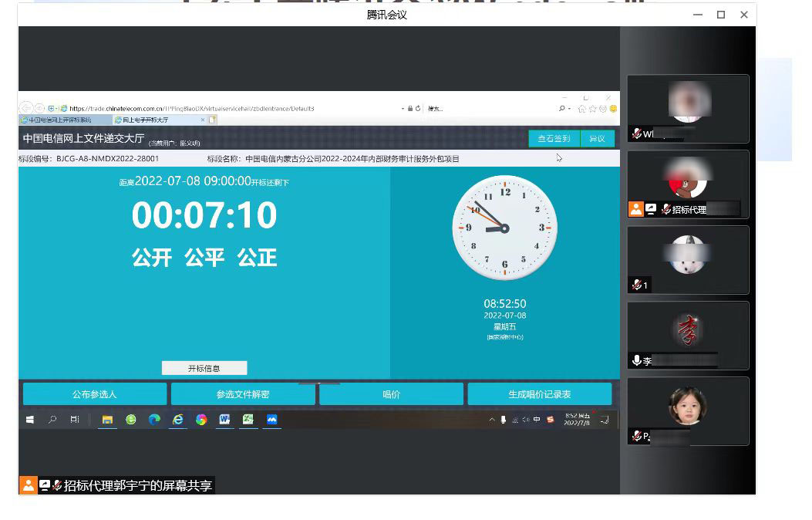
Task: Open the Windows Start menu
Action: tap(30, 420)
